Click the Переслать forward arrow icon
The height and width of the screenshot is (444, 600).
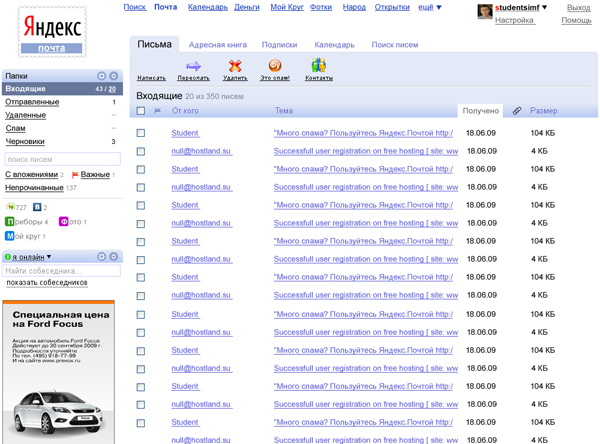pos(193,66)
